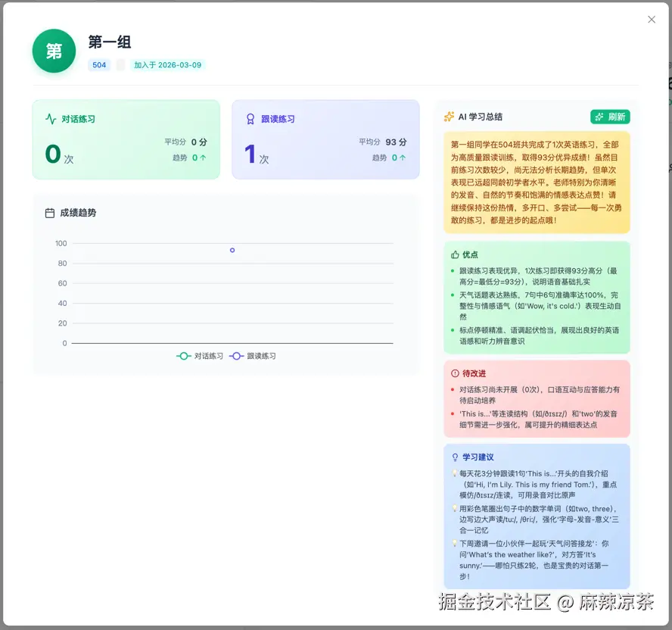Select the 504 class badge
Image resolution: width=672 pixels, height=630 pixels.
pyautogui.click(x=99, y=65)
